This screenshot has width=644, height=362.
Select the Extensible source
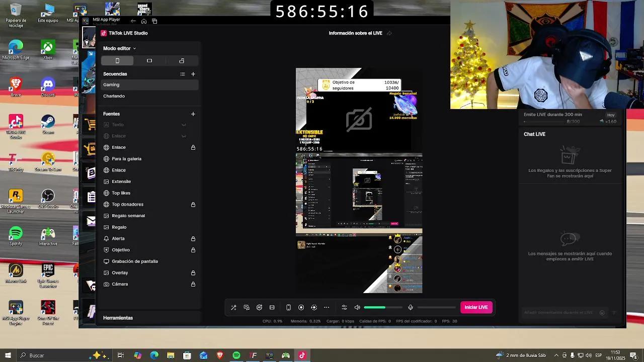pos(149,182)
